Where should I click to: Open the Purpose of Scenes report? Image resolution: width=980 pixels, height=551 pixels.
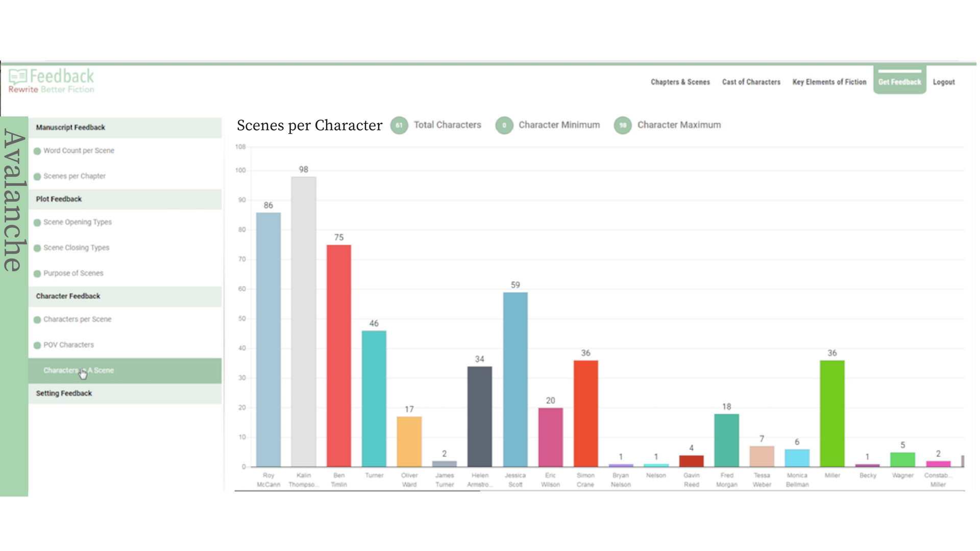point(73,273)
